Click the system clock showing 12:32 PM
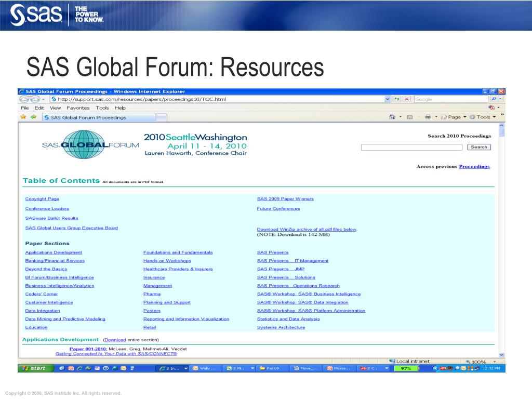 coord(491,368)
